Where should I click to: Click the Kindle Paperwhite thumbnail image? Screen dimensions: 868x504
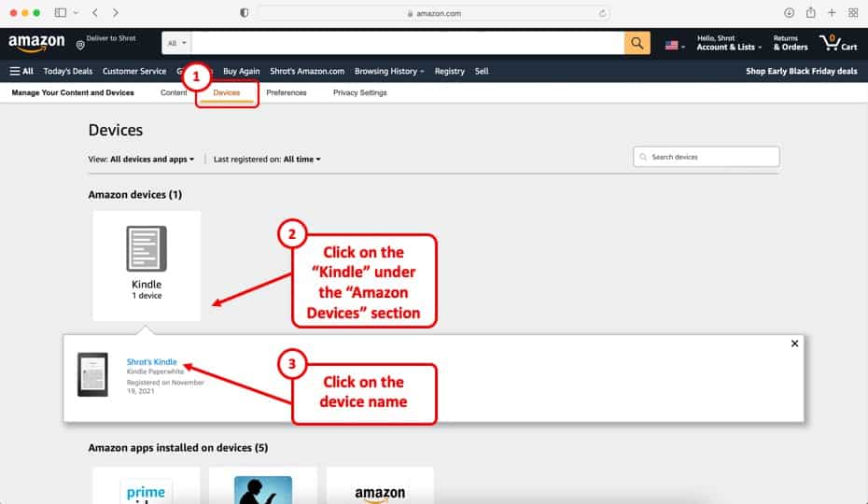pos(92,374)
